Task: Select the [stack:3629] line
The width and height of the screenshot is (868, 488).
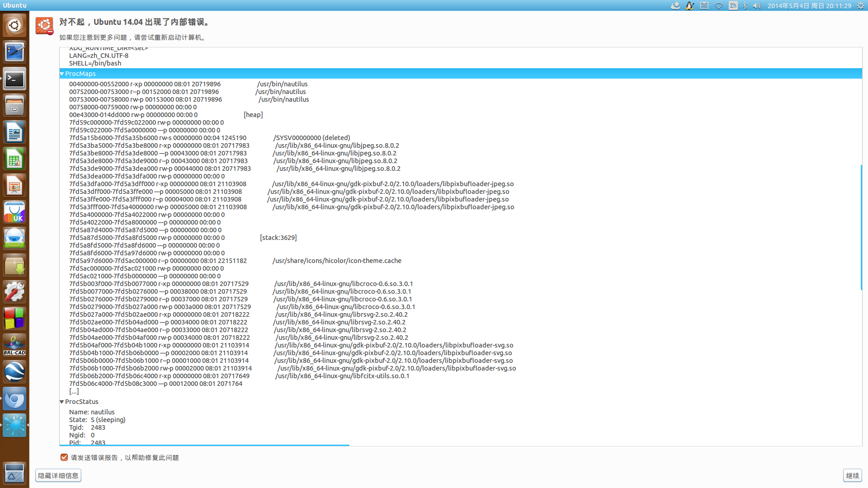Action: [x=183, y=238]
